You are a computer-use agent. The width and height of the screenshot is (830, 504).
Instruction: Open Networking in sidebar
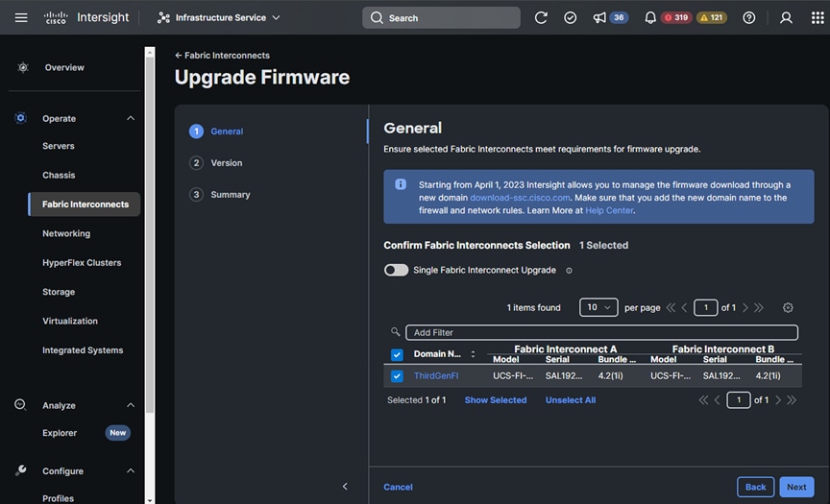click(x=66, y=233)
